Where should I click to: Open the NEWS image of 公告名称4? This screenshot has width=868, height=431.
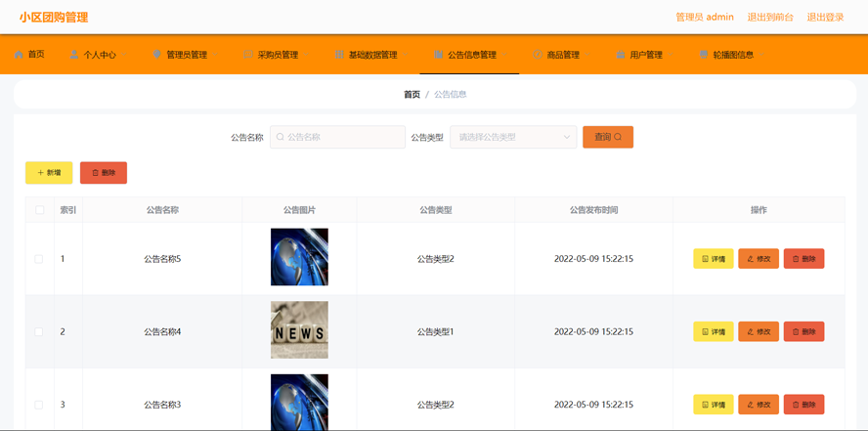pyautogui.click(x=299, y=329)
